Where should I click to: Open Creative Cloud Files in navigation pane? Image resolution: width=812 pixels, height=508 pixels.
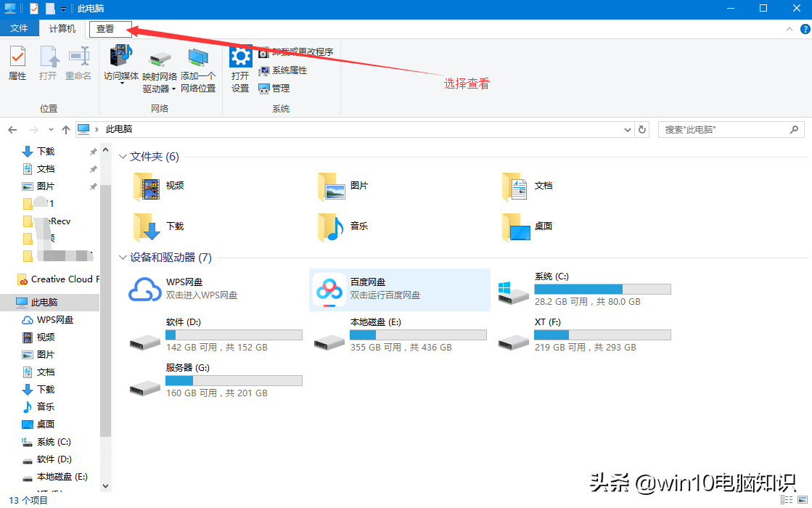[58, 279]
